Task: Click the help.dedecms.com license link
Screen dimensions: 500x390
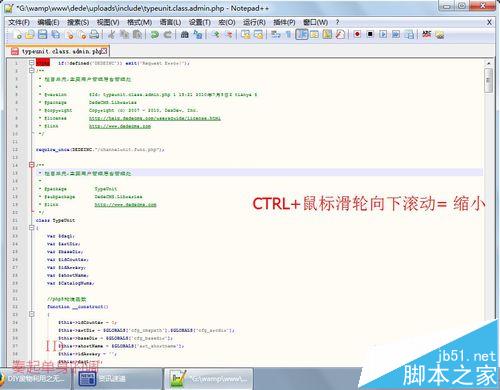Action: pyautogui.click(x=155, y=118)
